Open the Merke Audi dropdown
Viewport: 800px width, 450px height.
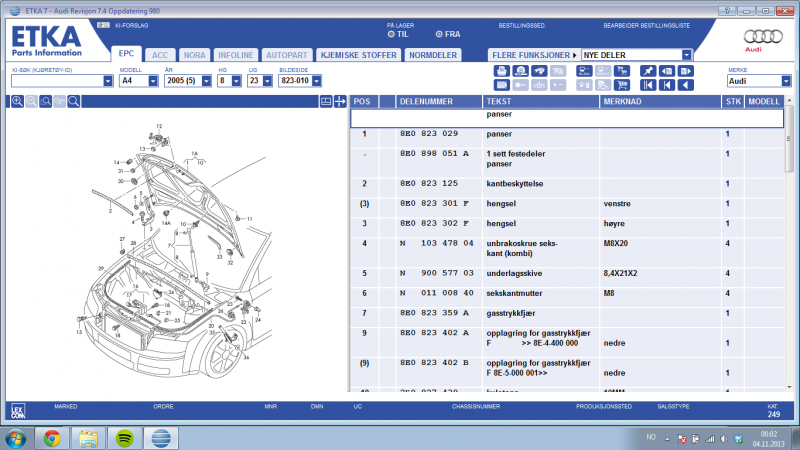tap(786, 81)
